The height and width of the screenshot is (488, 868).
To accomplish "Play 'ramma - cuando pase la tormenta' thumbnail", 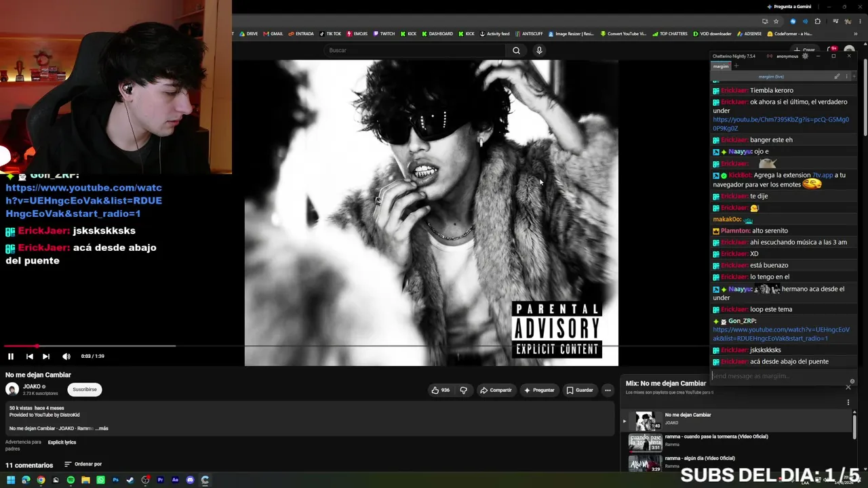I will 645,443.
